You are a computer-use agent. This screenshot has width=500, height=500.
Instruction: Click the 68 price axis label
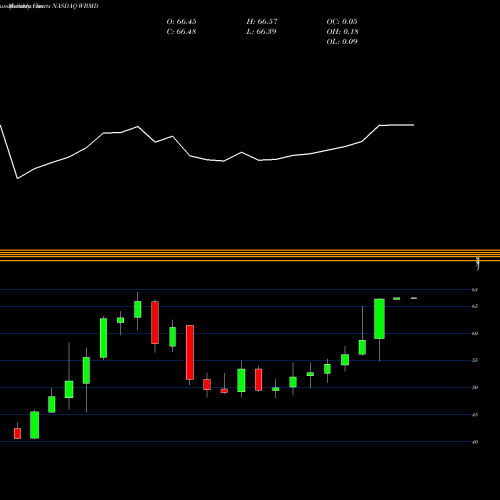[475, 290]
